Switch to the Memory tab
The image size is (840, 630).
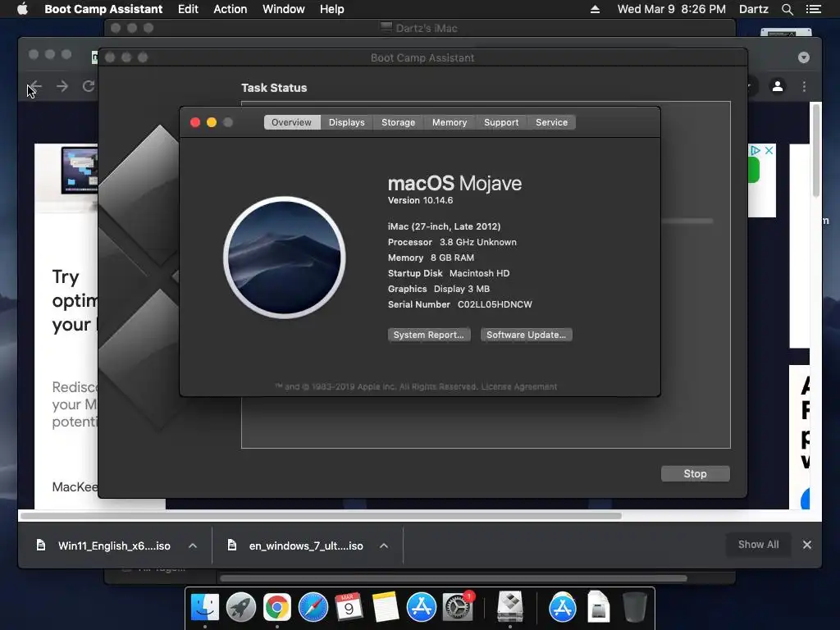pyautogui.click(x=450, y=122)
